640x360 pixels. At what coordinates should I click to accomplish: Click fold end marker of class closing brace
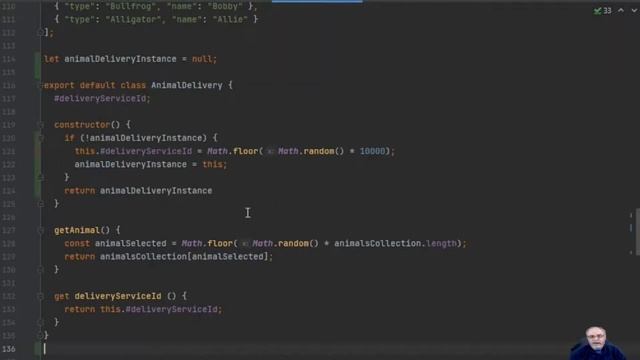pos(40,336)
